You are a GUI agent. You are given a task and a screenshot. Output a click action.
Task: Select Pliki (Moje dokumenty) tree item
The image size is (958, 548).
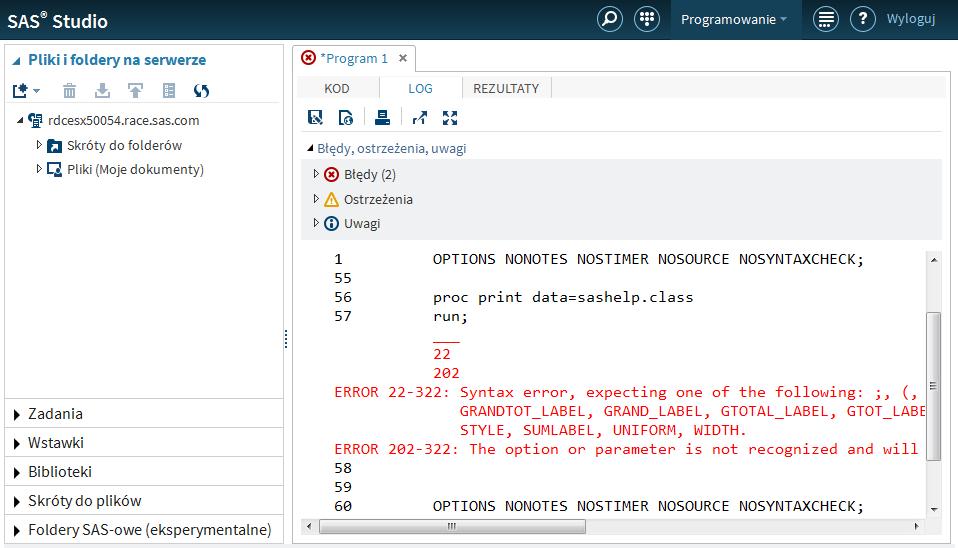coord(135,169)
